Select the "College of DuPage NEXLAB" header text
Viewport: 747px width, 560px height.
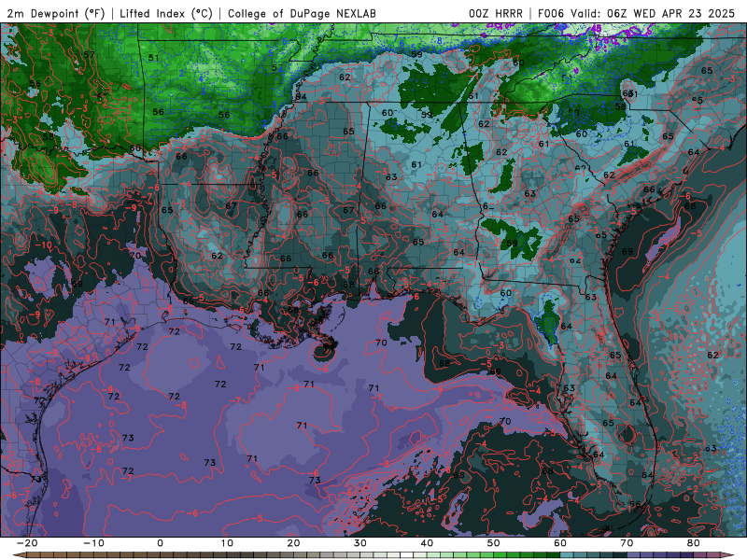302,13
